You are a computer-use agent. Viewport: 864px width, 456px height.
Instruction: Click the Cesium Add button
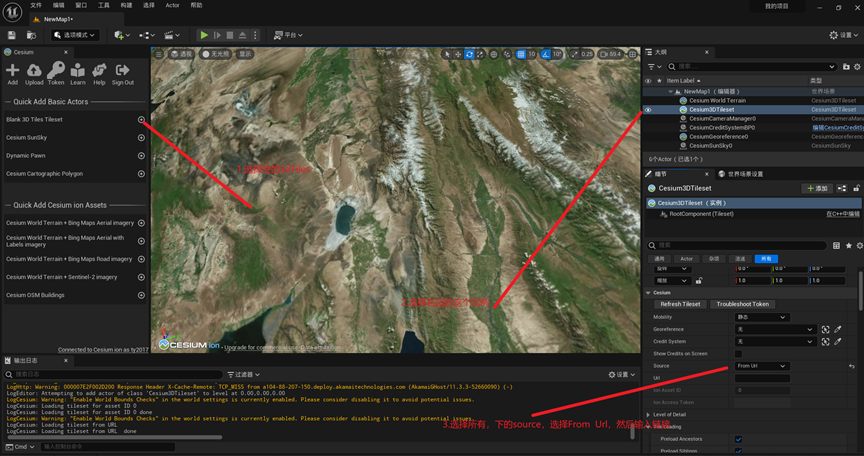(12, 74)
